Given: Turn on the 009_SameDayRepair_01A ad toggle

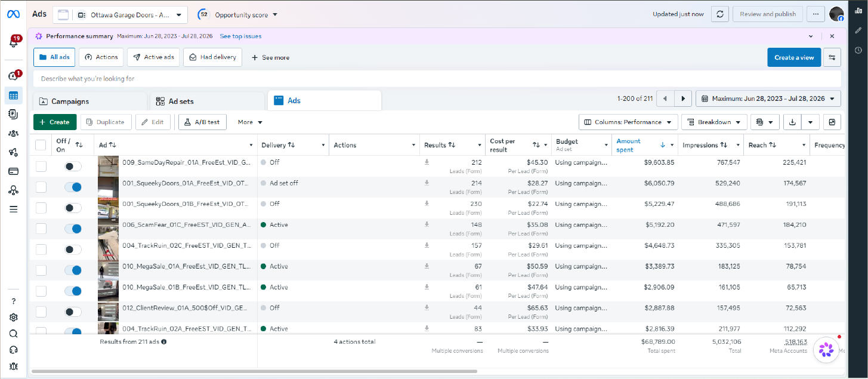Looking at the screenshot, I should coord(73,167).
